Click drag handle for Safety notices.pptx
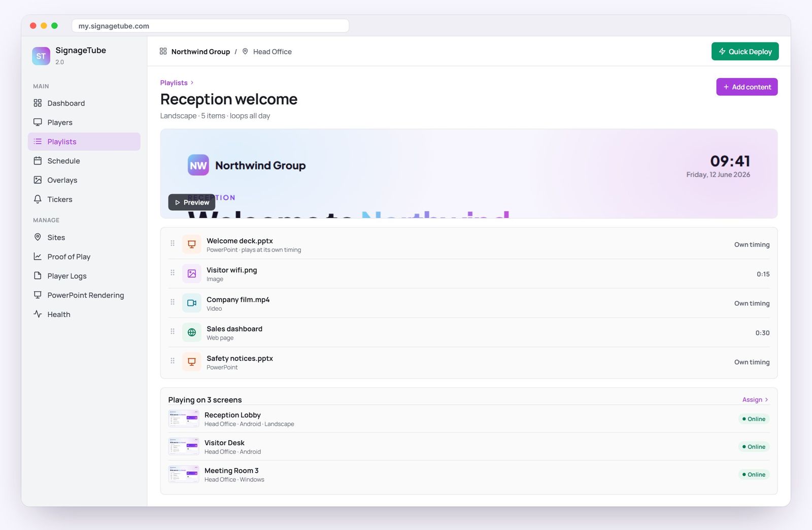Screen dimensions: 812x530 [x=173, y=361]
